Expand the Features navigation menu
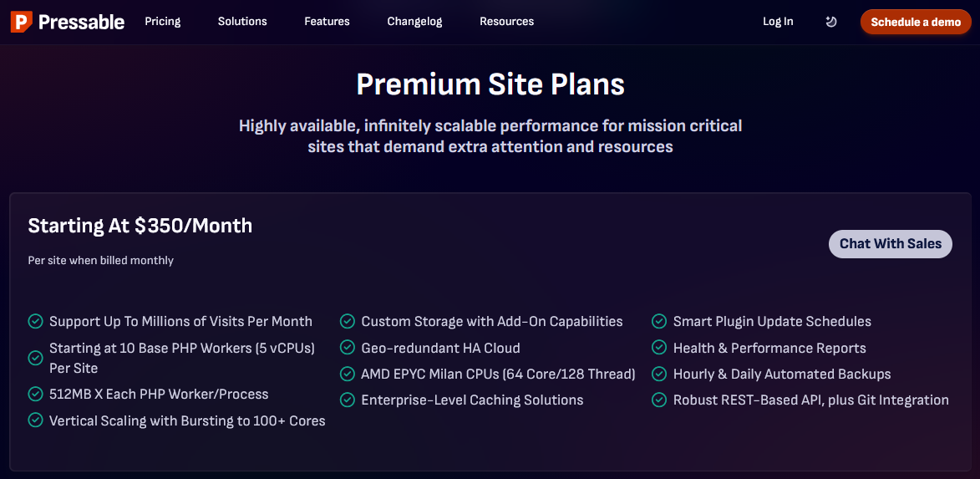 coord(327,22)
